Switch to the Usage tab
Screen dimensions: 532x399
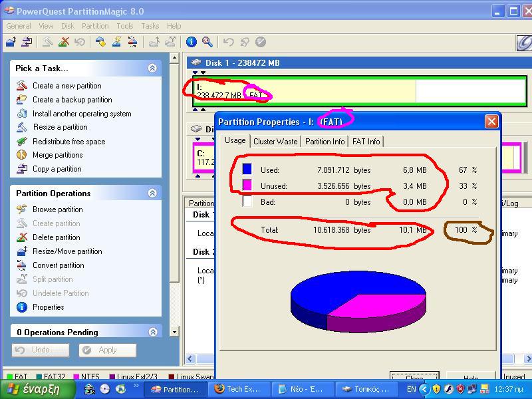pos(235,140)
